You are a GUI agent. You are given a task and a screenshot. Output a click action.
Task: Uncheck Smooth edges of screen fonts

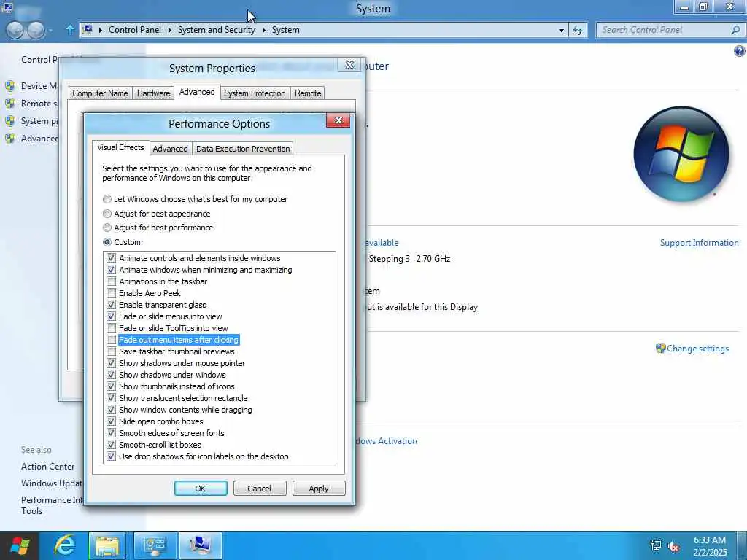tap(111, 433)
